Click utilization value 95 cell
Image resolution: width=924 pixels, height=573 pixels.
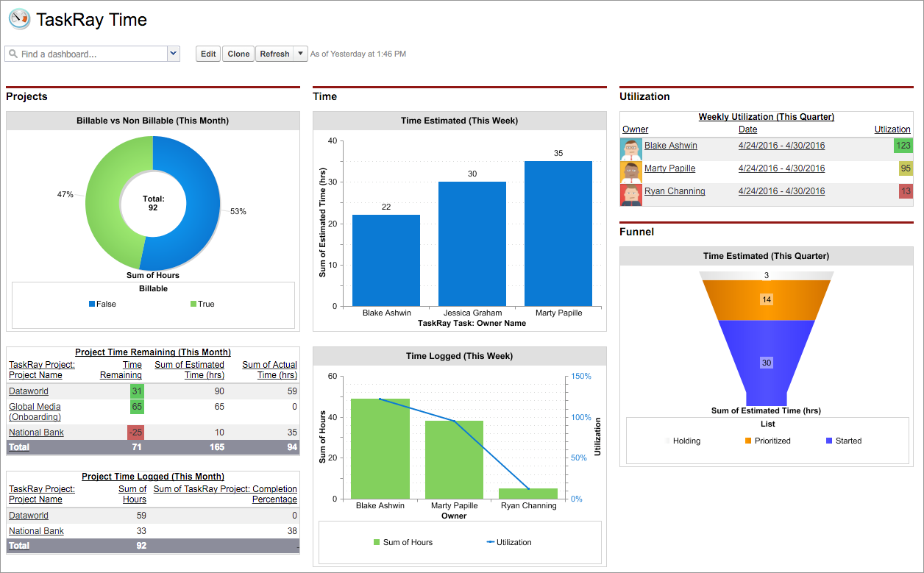[906, 168]
